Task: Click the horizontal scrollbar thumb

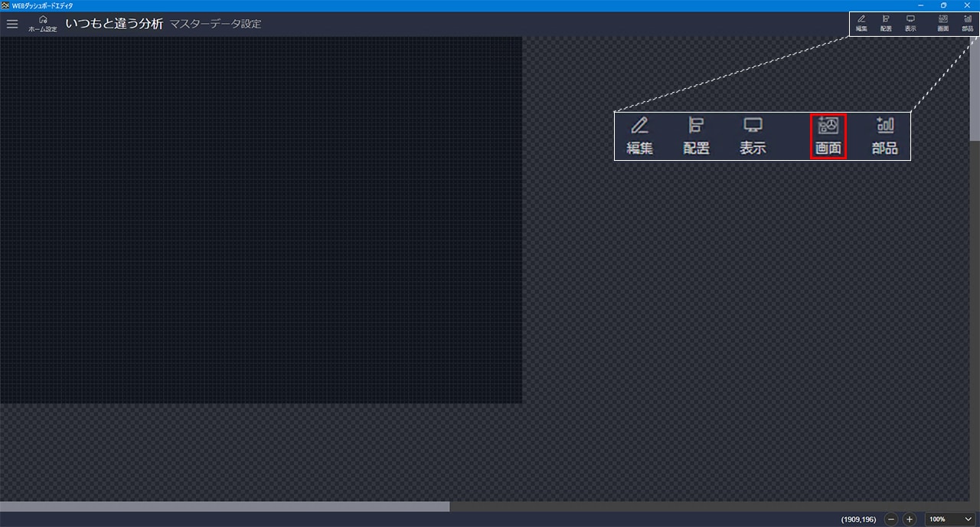Action: pyautogui.click(x=224, y=506)
